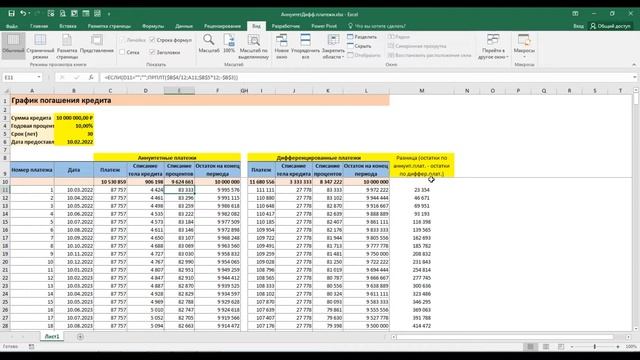Screen dimensions: 640x360
Task: Click the Zoom (Масштаб) magnifier icon
Action: (x=209, y=44)
